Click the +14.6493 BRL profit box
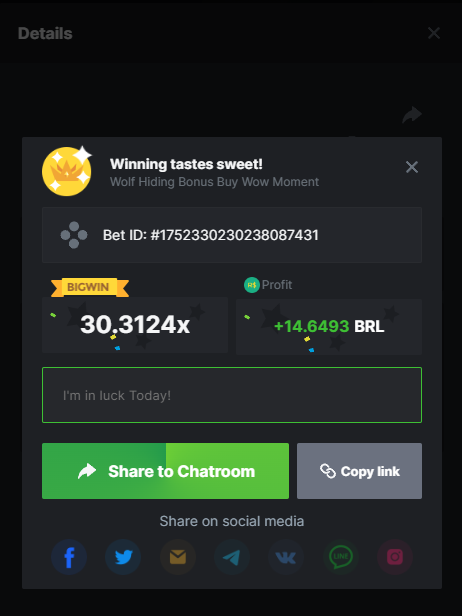 click(x=329, y=326)
